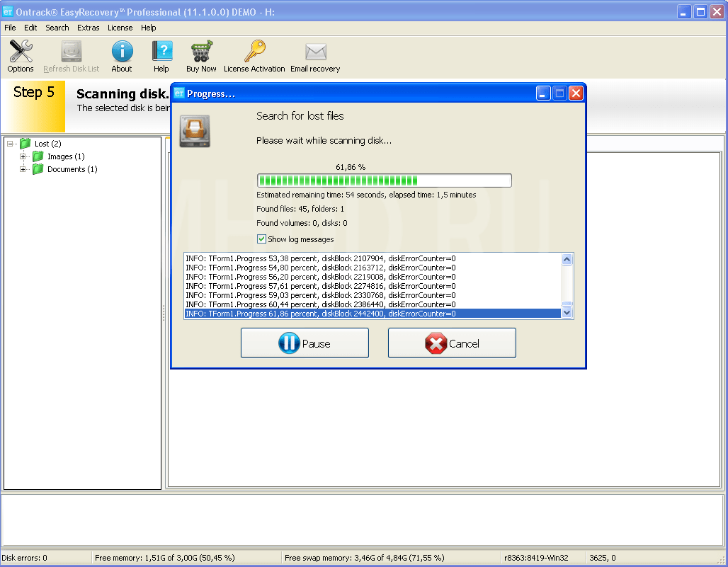The width and height of the screenshot is (728, 567).
Task: Click the Buy Now shopping cart icon
Action: pyautogui.click(x=202, y=51)
